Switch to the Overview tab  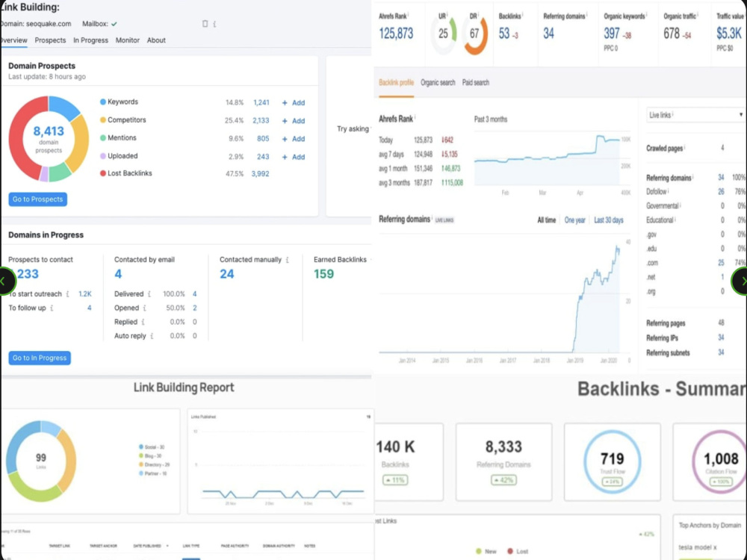tap(13, 40)
